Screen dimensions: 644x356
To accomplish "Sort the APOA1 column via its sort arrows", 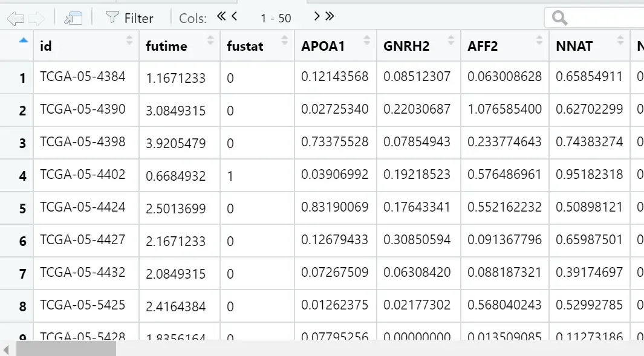I will pos(366,40).
